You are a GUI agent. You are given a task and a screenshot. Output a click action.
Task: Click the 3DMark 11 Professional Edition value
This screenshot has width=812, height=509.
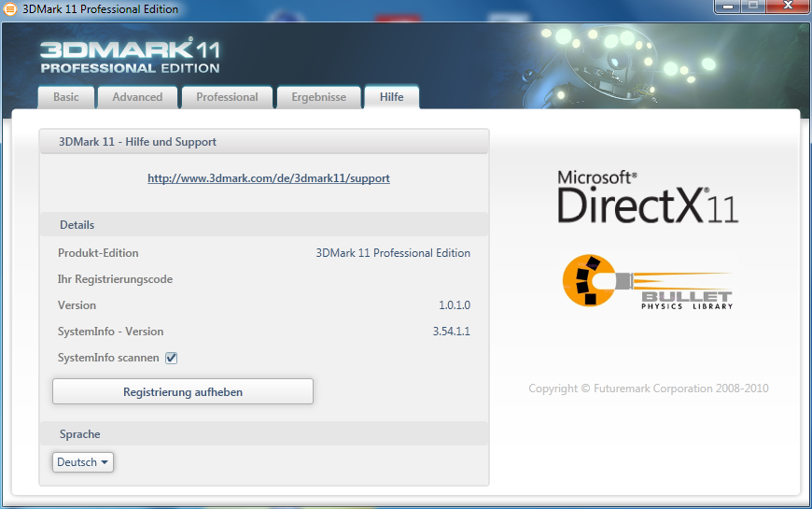pos(393,253)
